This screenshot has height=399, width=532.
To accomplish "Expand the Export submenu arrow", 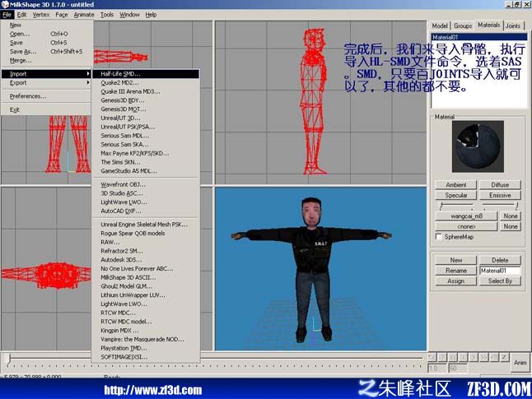I will click(88, 82).
